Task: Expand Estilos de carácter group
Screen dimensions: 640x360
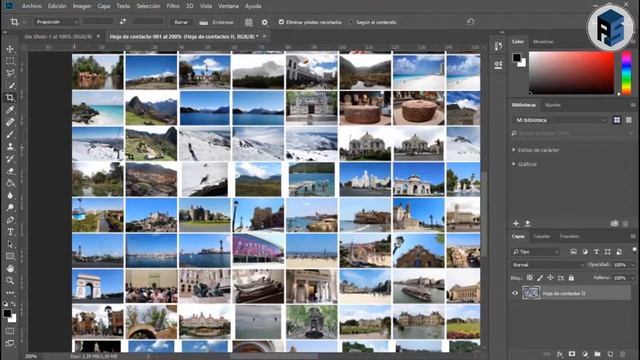Action: coord(513,150)
